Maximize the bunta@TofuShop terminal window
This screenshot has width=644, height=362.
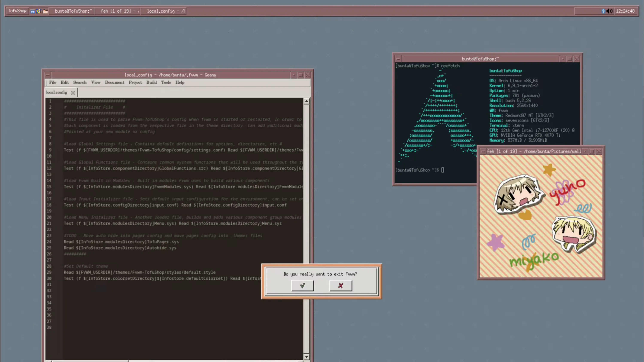(x=570, y=59)
